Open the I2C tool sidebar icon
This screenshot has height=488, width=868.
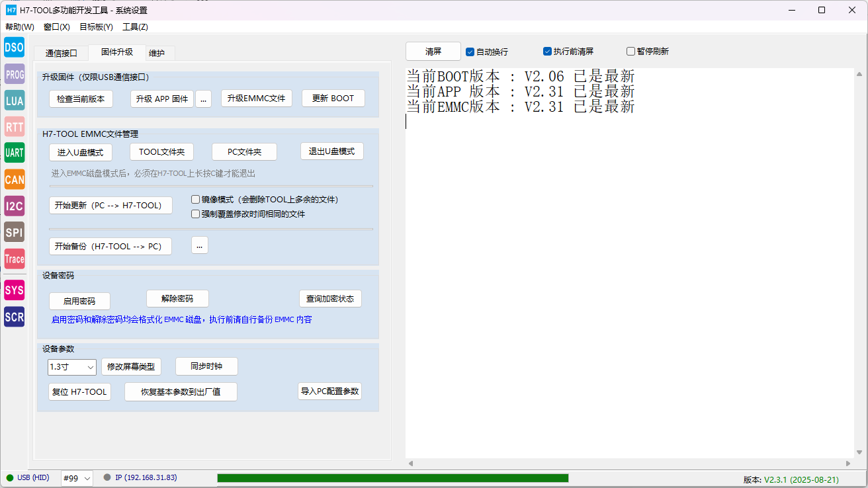(x=14, y=206)
